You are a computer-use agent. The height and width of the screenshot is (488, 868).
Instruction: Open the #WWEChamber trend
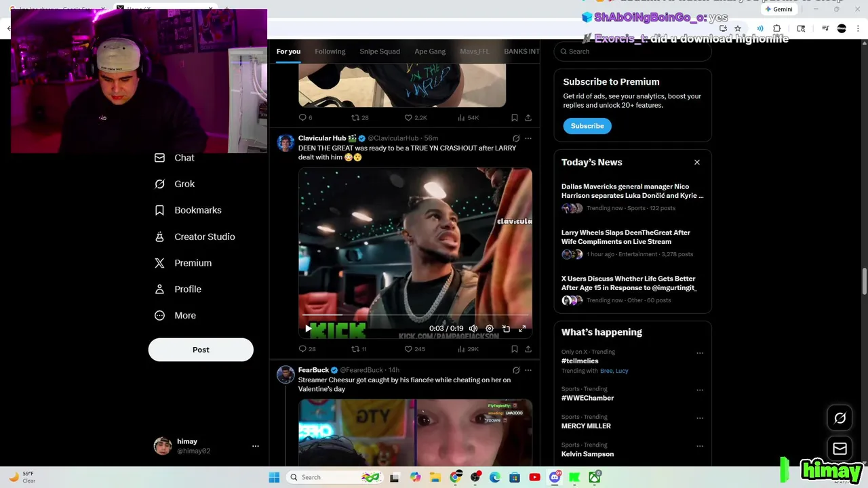coord(588,398)
